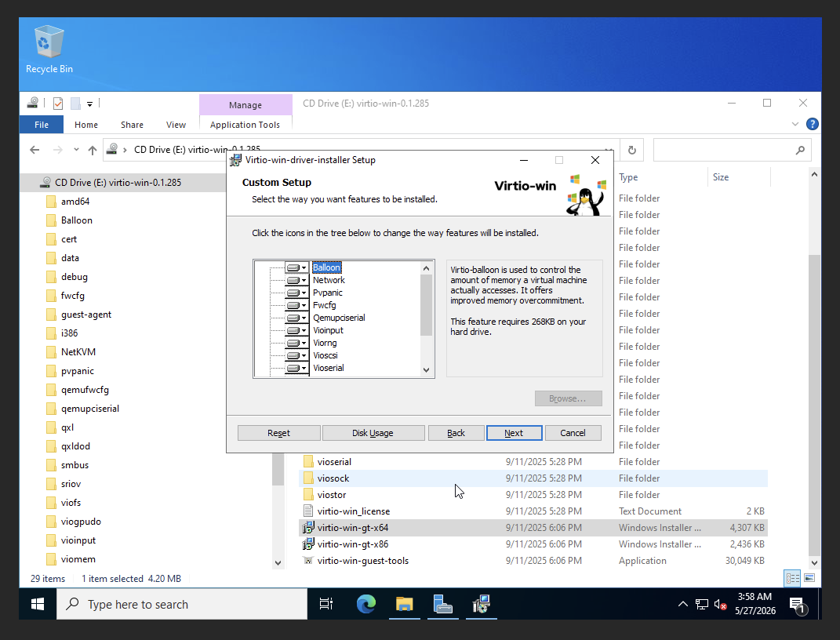Select CD Drive (E:) in navigation pane
The image size is (840, 640).
(x=118, y=183)
